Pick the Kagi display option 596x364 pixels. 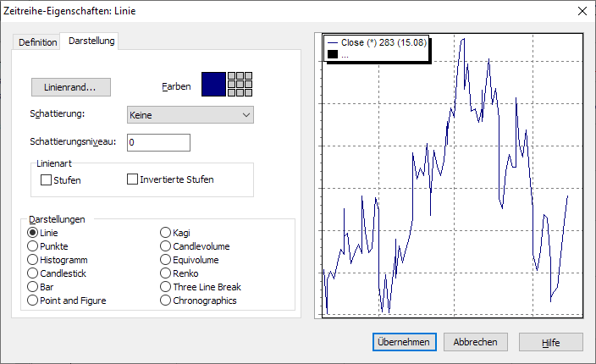[166, 233]
